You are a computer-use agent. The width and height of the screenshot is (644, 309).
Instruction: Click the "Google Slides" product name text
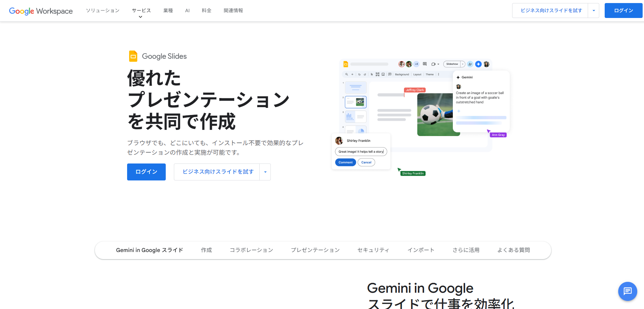164,56
